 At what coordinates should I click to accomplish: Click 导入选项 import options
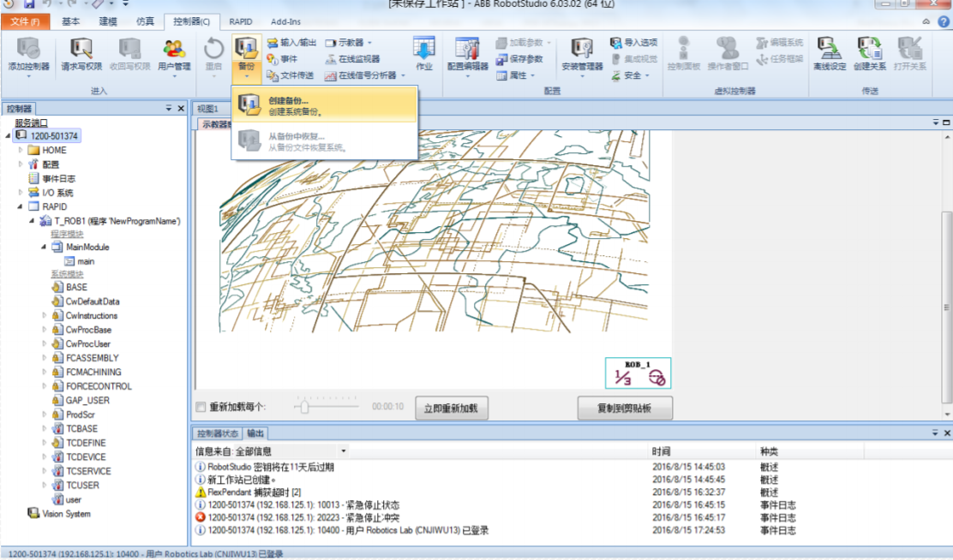pyautogui.click(x=634, y=43)
